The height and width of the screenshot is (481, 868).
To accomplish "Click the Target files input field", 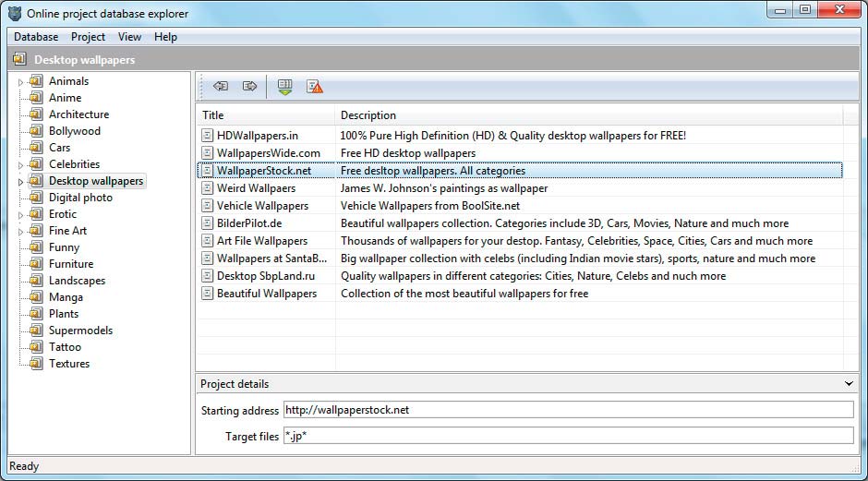I will pos(569,436).
